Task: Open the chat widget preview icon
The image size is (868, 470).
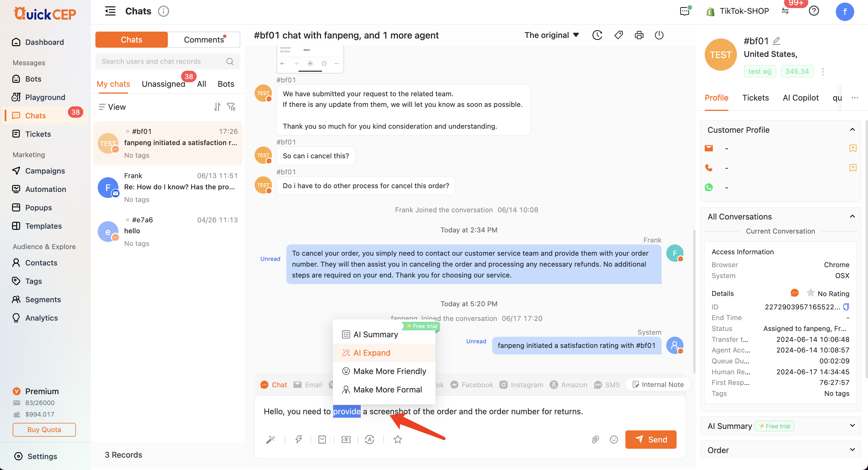Action: click(x=685, y=11)
